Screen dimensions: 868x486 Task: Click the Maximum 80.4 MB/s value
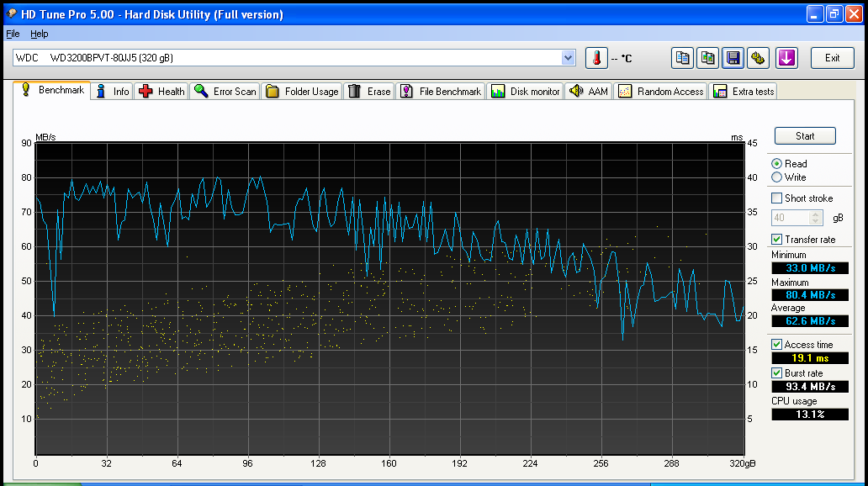pyautogui.click(x=810, y=295)
